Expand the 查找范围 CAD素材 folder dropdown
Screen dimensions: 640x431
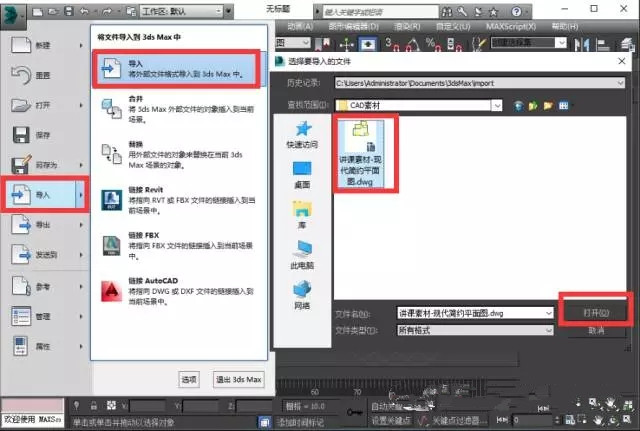[497, 106]
